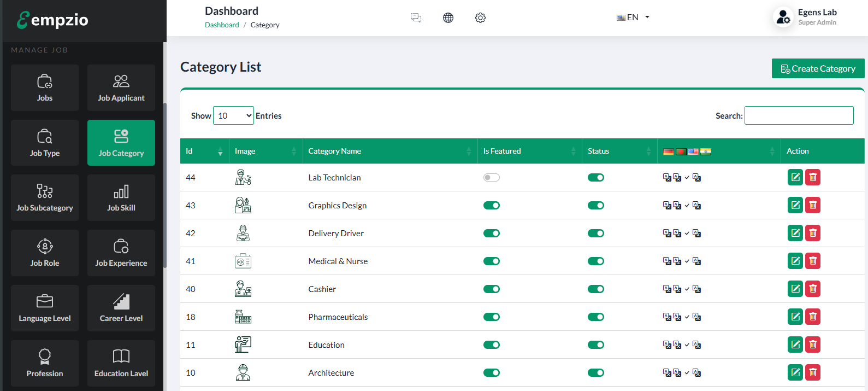
Task: Enable Is Featured for Lab Technician
Action: [x=491, y=177]
